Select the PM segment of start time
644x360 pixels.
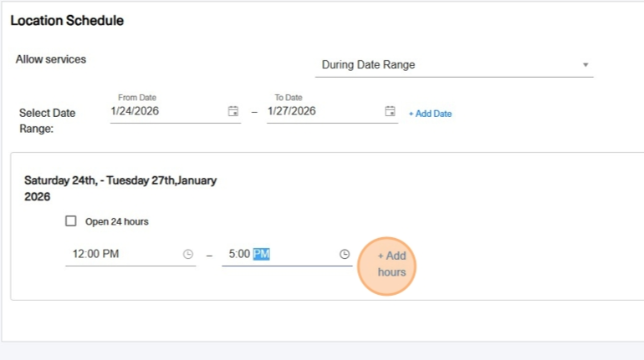pyautogui.click(x=110, y=254)
